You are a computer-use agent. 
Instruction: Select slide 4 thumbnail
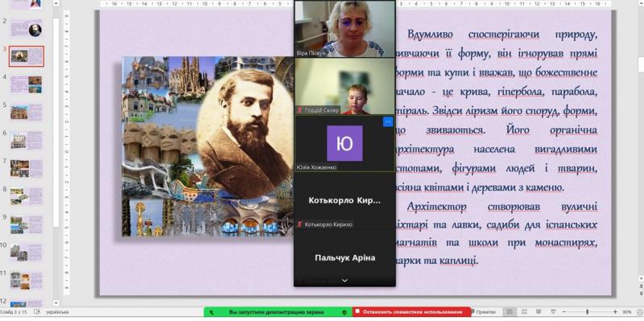click(x=27, y=84)
